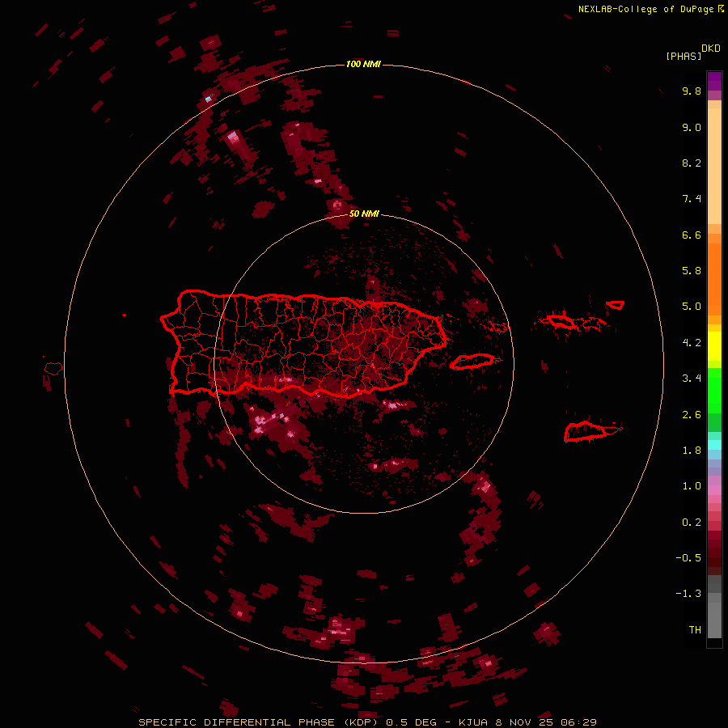The width and height of the screenshot is (728, 728).
Task: Click the 1.0 legend value
Action: click(x=692, y=486)
